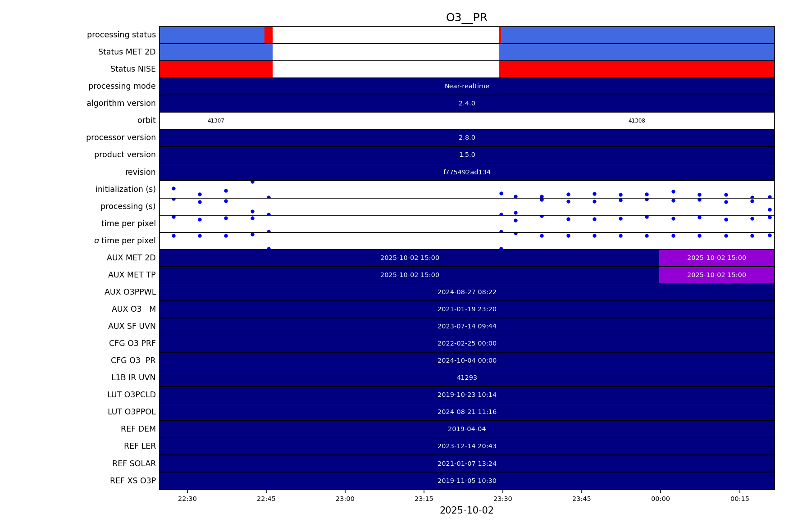Click the revision value f775492ad134
The width and height of the screenshot is (798, 532).
pyautogui.click(x=466, y=172)
